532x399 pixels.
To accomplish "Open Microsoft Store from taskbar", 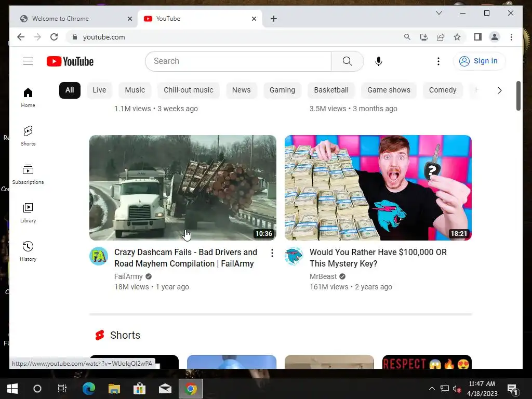I will (139, 389).
